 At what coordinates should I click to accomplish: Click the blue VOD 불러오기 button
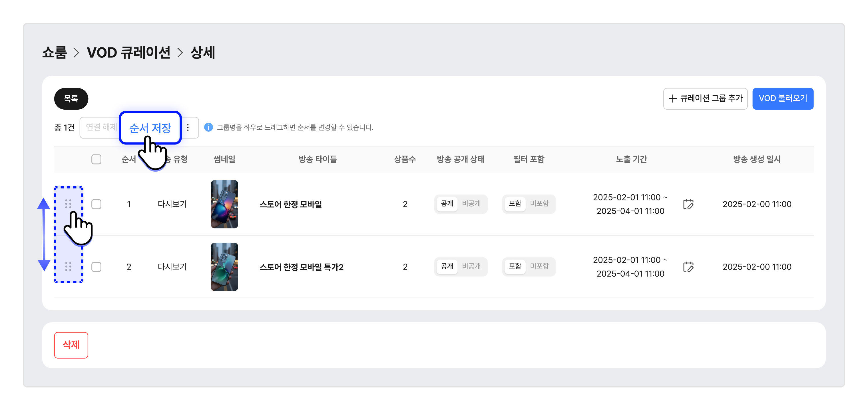[x=782, y=99]
